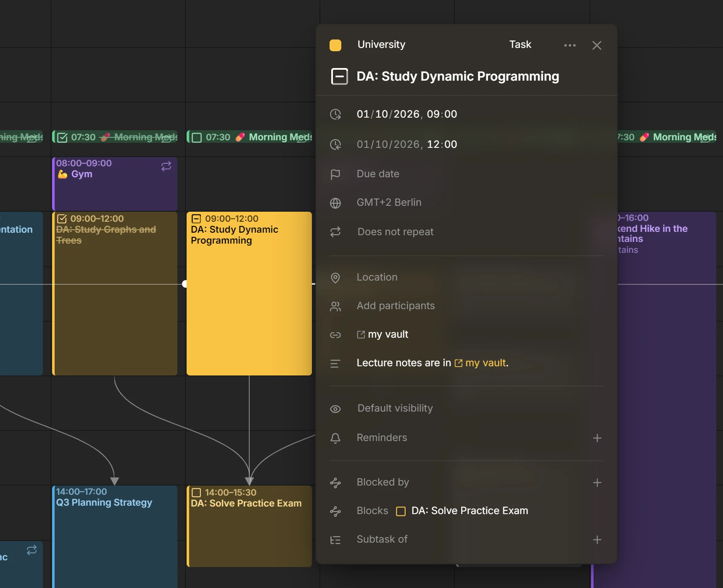This screenshot has height=588, width=723.
Task: Uncheck the completed DA: Study Graphs and Trees task
Action: (62, 219)
